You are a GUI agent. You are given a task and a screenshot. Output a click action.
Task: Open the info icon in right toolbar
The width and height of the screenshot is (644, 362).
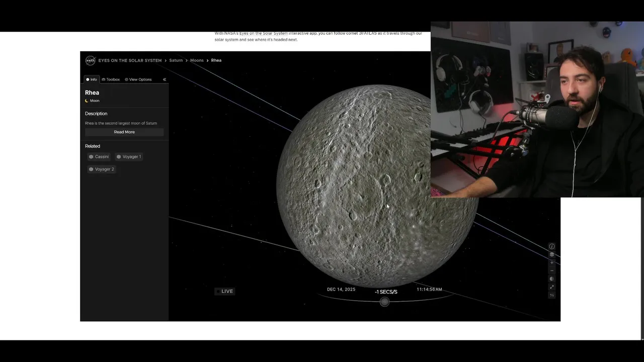coord(551,246)
